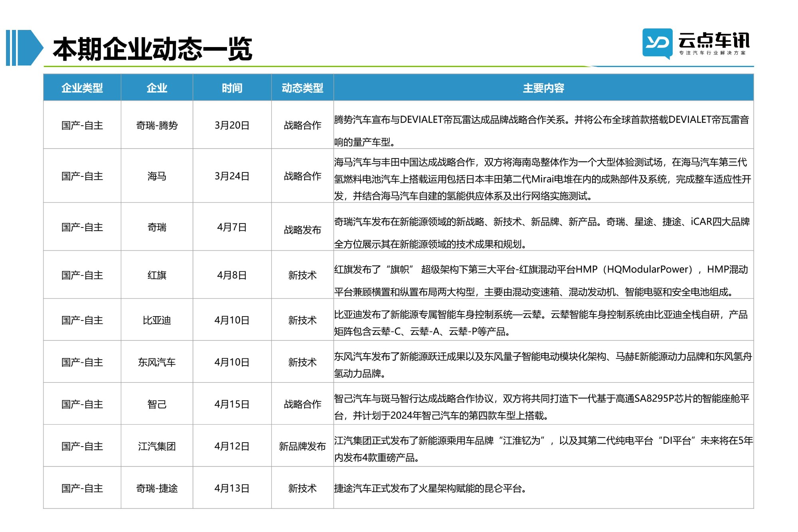Select 新技术 type cell in 红旗 row
The width and height of the screenshot is (798, 532).
[302, 275]
